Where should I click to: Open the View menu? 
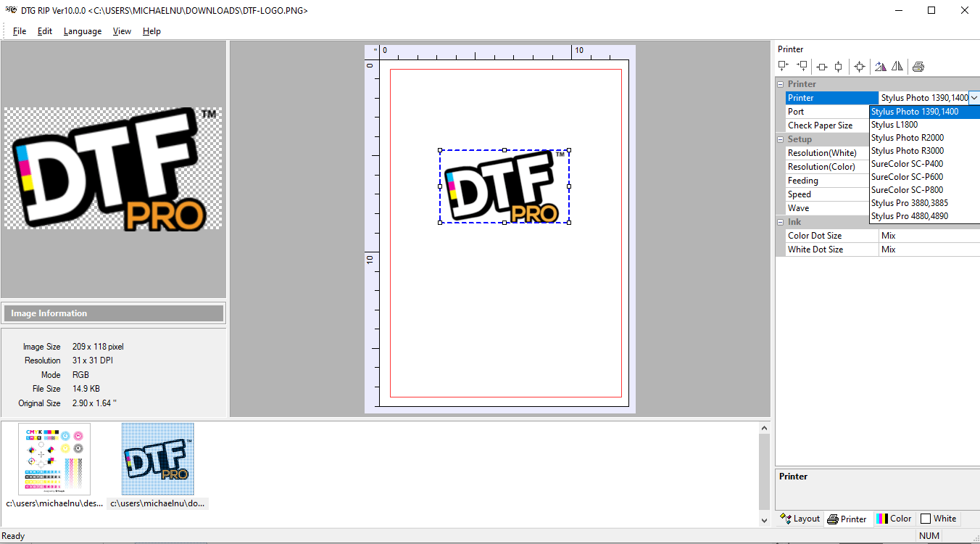(122, 31)
